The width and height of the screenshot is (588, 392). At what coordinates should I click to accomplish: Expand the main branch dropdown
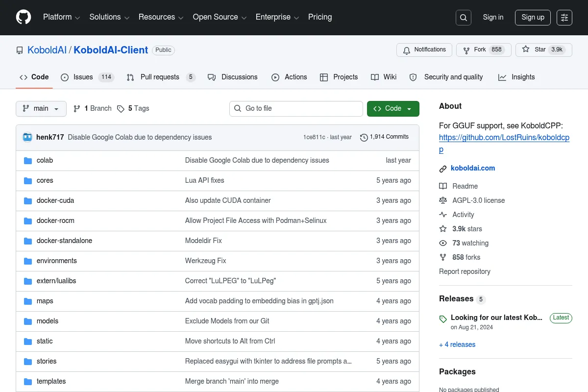pyautogui.click(x=41, y=109)
